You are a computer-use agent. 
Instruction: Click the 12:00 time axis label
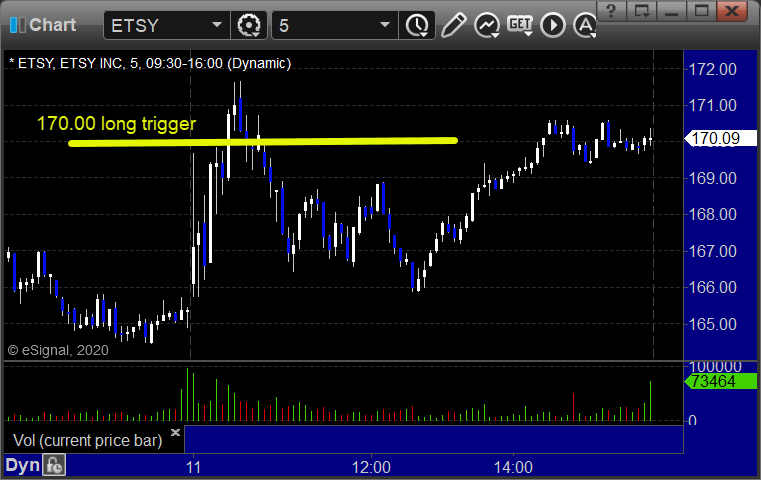371,467
